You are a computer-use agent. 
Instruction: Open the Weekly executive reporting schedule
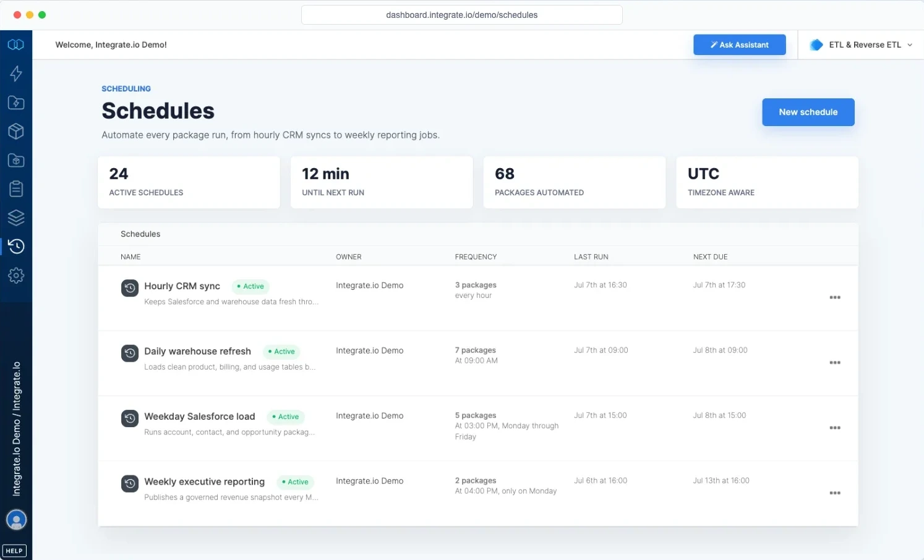(x=205, y=482)
